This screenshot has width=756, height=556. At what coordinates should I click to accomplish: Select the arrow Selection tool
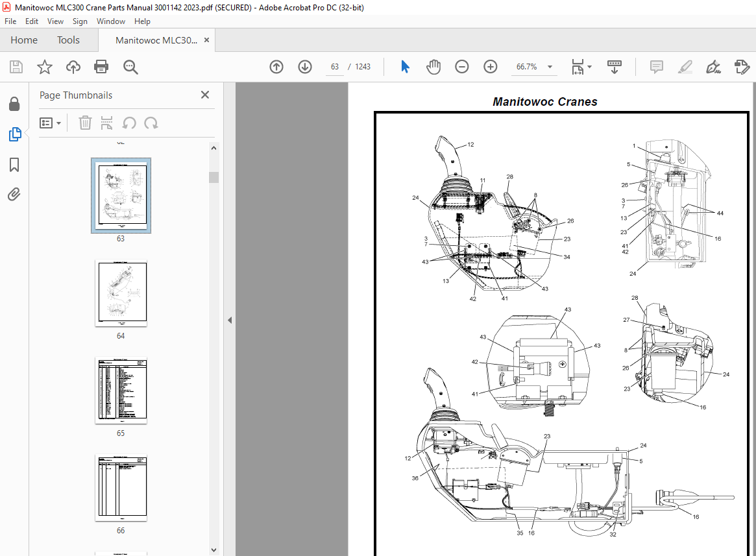point(405,67)
